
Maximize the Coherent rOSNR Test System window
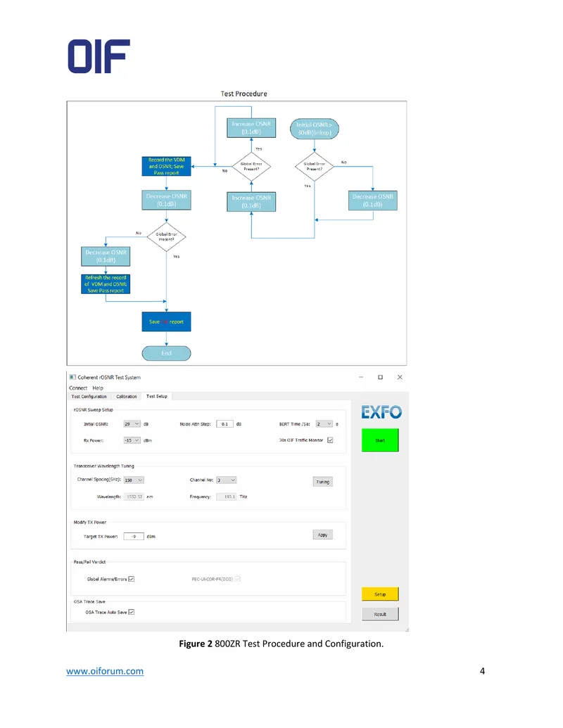tap(381, 377)
